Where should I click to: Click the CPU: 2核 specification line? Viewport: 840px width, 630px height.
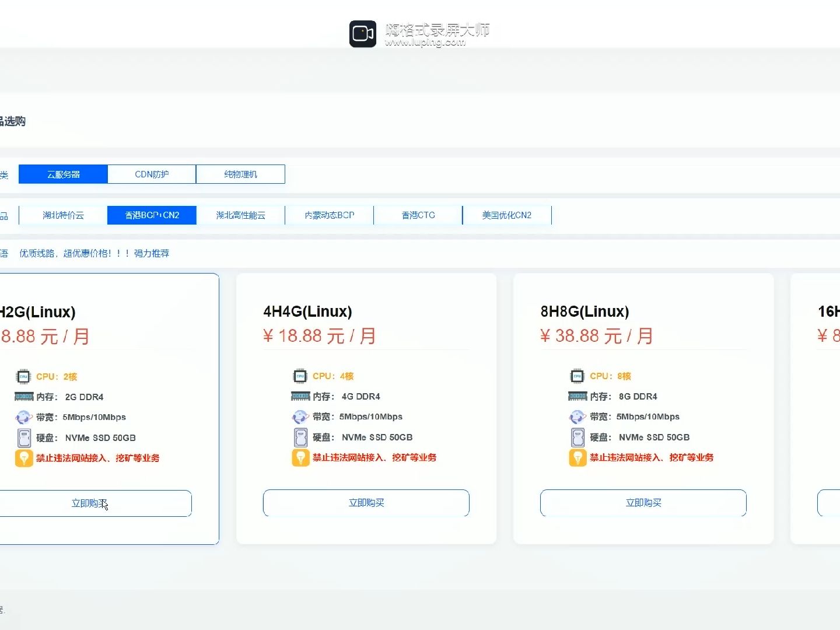(57, 377)
